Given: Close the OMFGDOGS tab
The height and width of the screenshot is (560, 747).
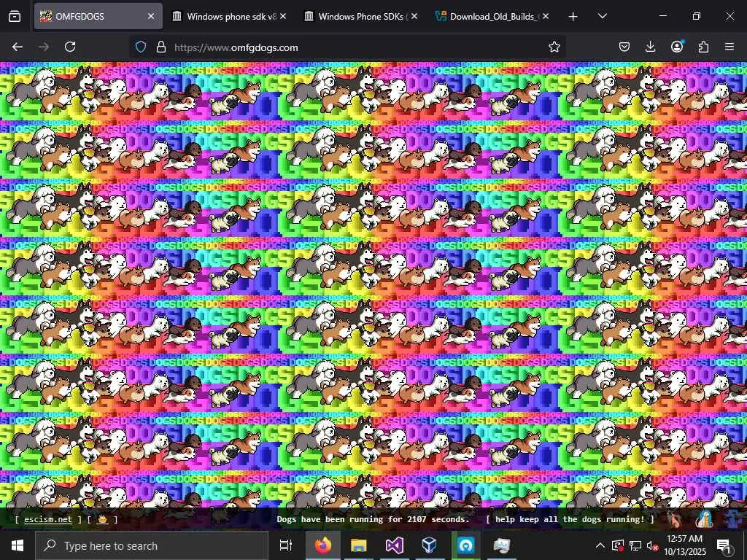Looking at the screenshot, I should (151, 16).
